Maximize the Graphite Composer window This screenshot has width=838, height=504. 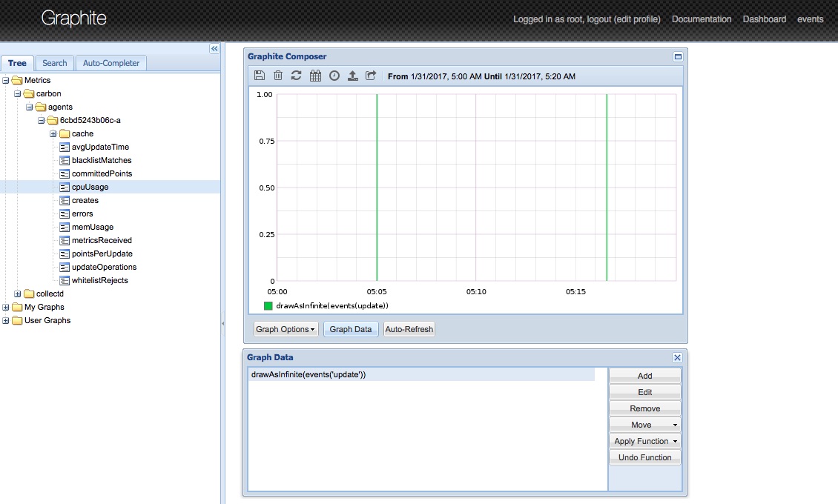pyautogui.click(x=678, y=56)
